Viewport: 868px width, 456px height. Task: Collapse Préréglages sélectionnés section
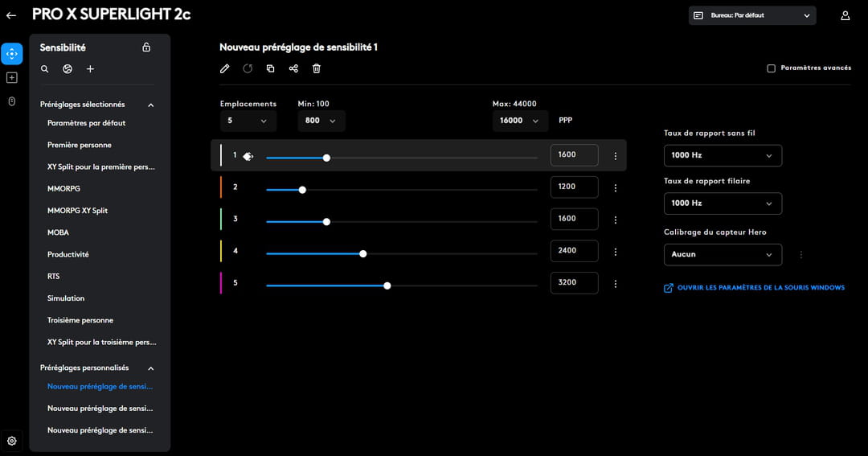click(150, 105)
